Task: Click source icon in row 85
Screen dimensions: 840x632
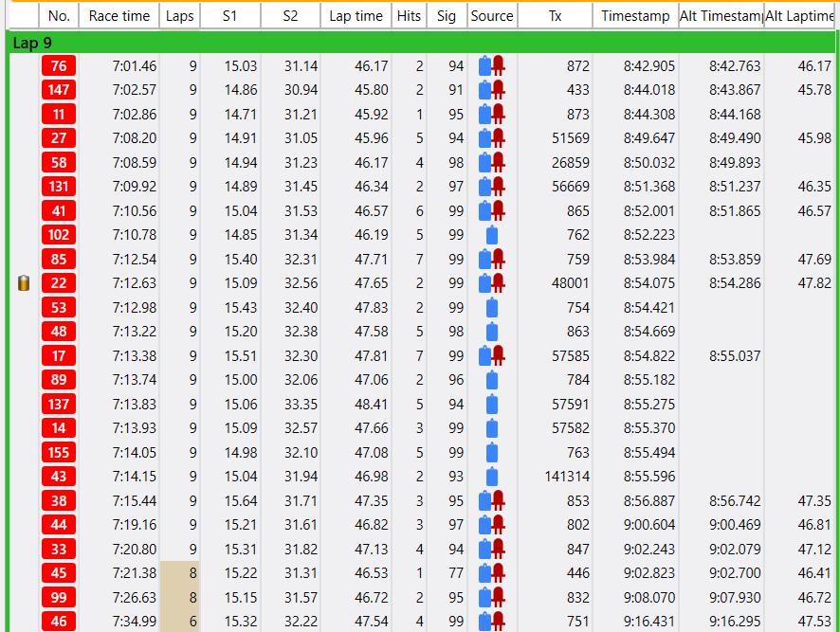Action: 492,260
